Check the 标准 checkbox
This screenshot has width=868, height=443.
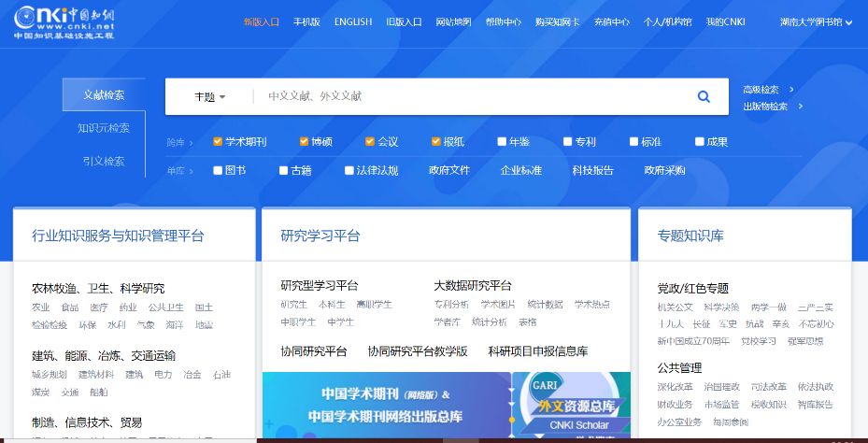point(633,141)
